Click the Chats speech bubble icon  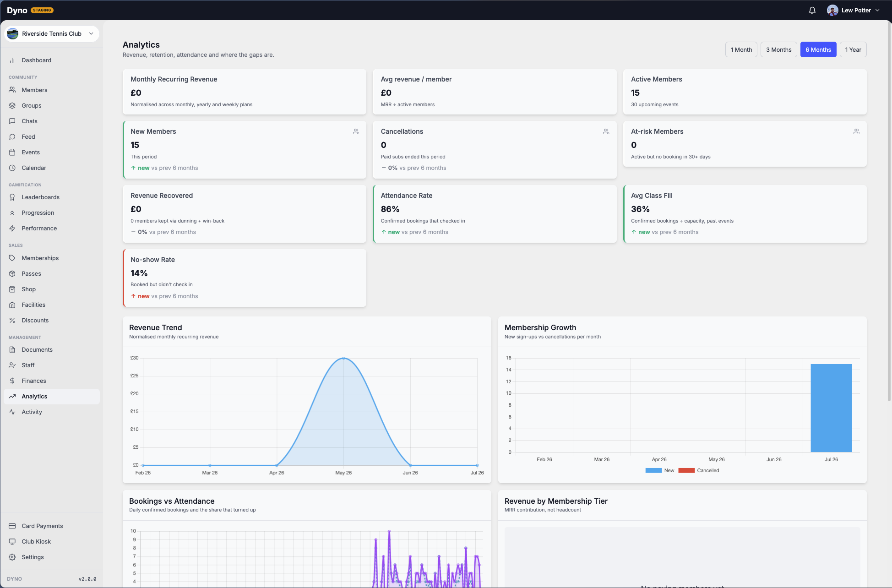point(12,121)
